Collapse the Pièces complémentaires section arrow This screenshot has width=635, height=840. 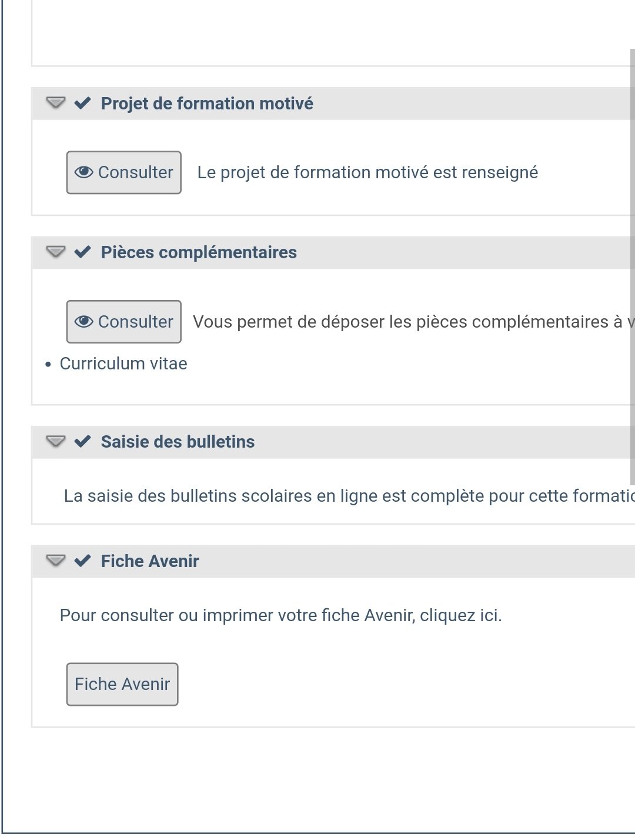[x=56, y=252]
